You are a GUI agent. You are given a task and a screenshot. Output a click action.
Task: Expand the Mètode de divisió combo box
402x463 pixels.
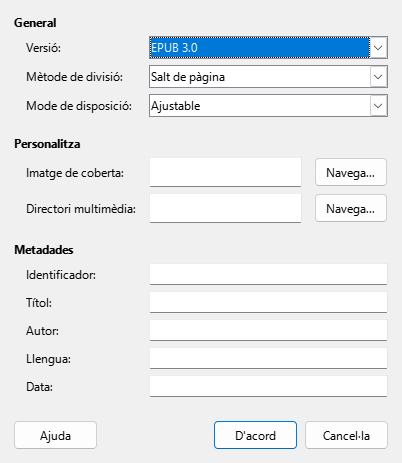coord(268,77)
